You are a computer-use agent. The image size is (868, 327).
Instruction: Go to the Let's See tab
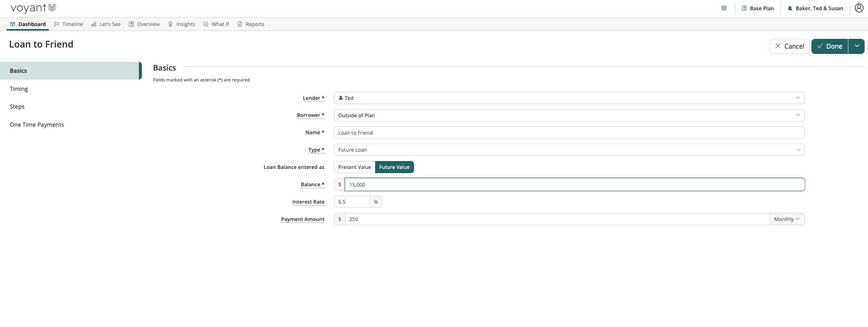click(x=106, y=24)
